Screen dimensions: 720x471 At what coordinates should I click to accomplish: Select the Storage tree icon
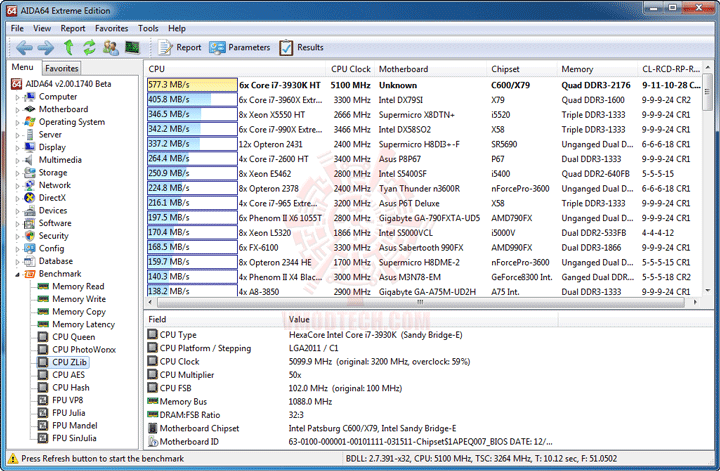point(30,173)
